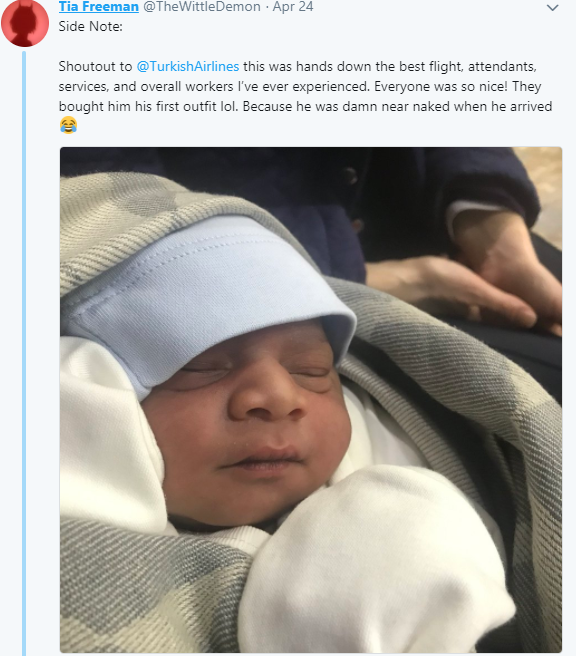Expand the tweet options chevron
The height and width of the screenshot is (656, 576).
click(553, 8)
